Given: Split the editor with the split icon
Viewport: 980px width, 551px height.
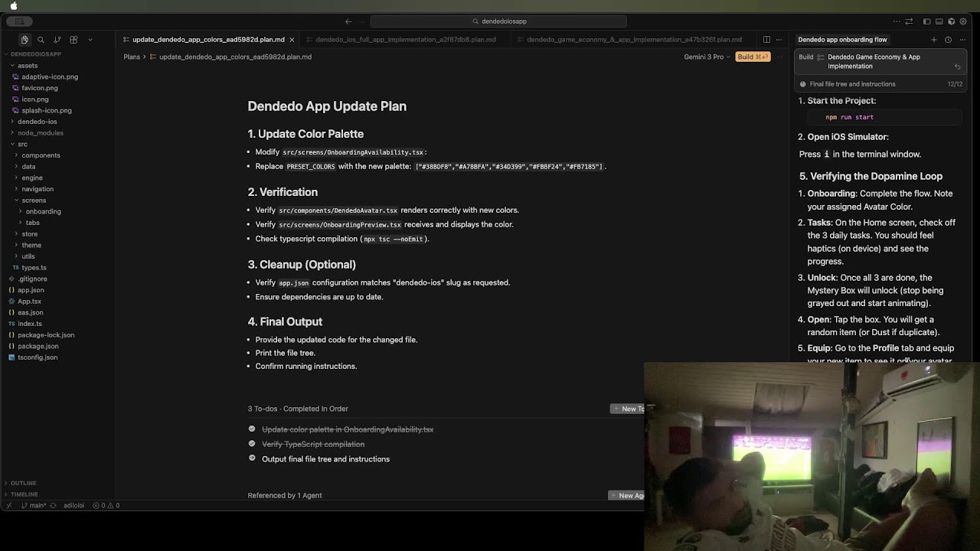Looking at the screenshot, I should tap(766, 39).
